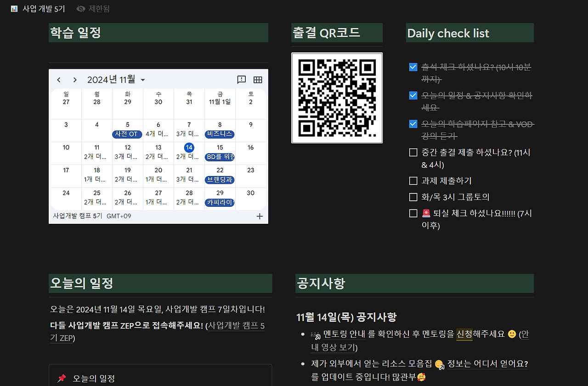The image size is (588, 386).
Task: Go to the next month in the calendar
Action: (75, 80)
